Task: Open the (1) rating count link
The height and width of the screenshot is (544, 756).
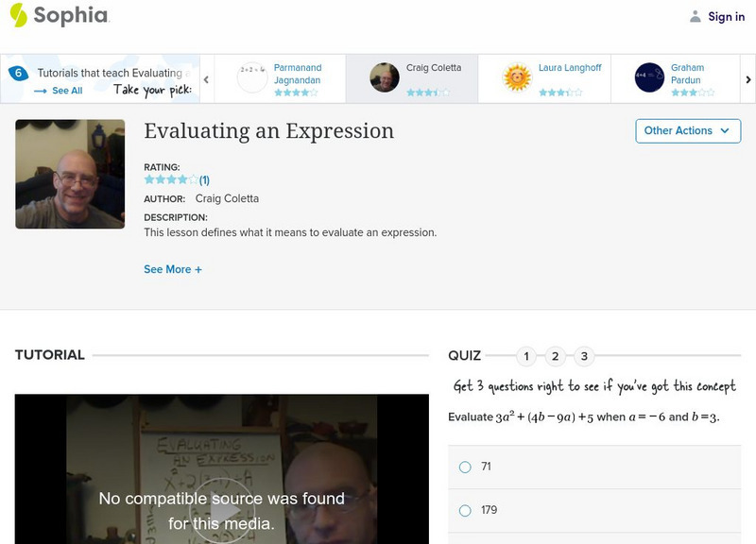Action: coord(204,180)
